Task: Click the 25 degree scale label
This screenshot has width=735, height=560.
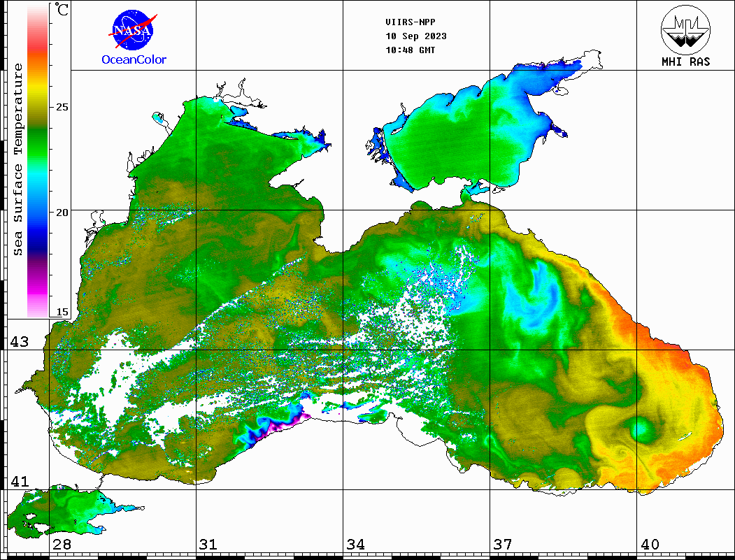Action: pos(62,107)
